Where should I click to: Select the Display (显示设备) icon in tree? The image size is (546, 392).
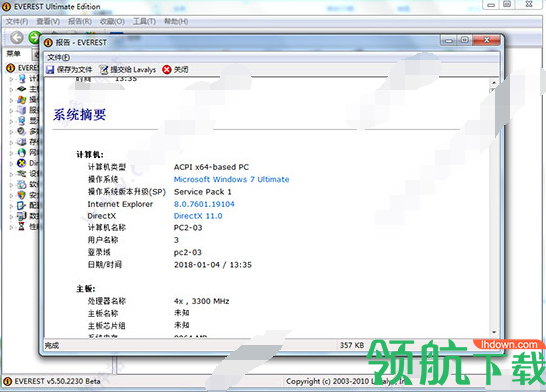(22, 121)
